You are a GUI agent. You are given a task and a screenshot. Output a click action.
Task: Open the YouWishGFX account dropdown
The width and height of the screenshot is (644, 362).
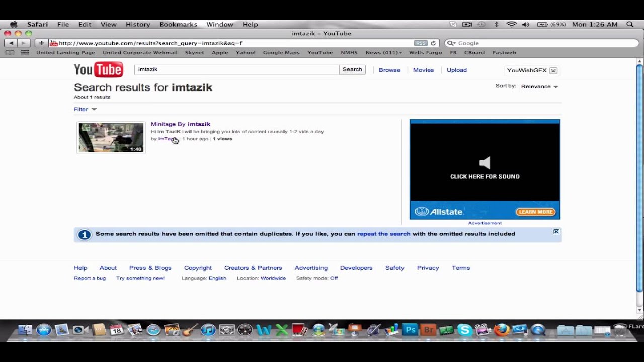coord(532,70)
